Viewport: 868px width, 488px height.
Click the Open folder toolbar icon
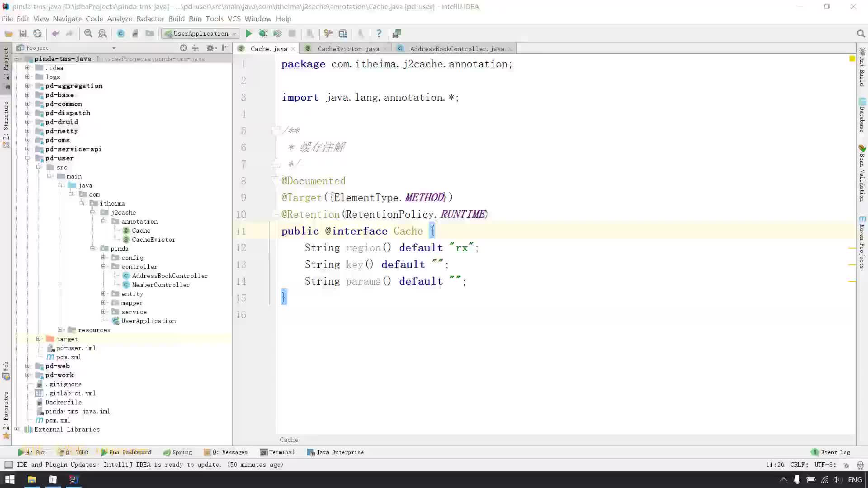[9, 33]
